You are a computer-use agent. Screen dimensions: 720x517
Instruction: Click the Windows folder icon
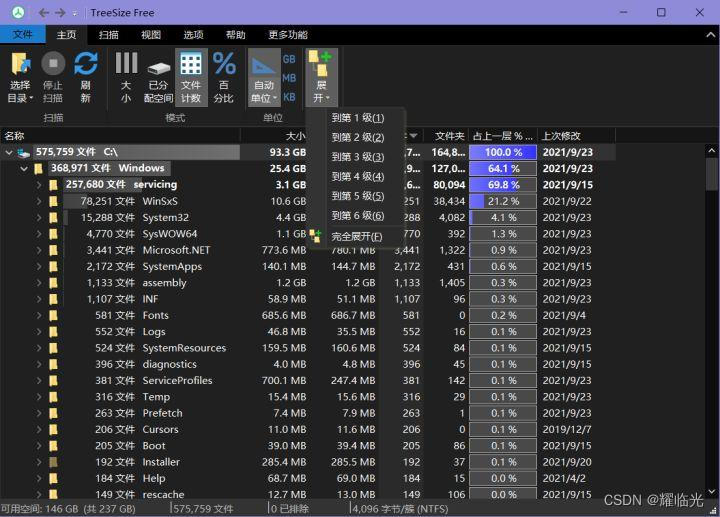pos(39,169)
